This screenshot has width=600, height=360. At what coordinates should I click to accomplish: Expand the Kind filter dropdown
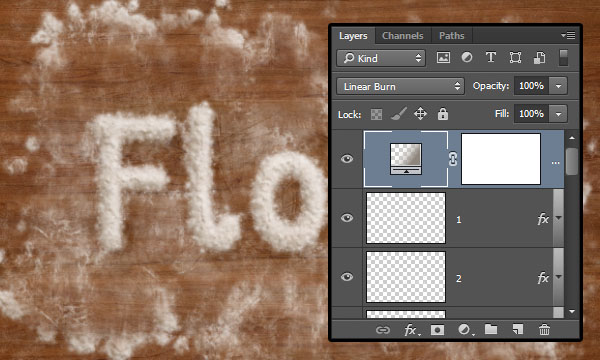click(381, 58)
